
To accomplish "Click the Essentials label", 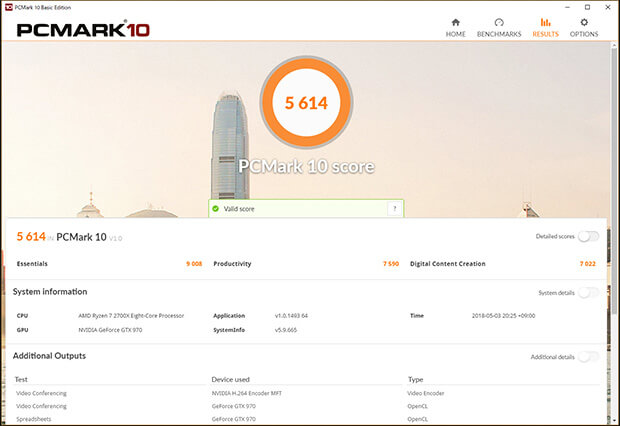I will (x=32, y=264).
